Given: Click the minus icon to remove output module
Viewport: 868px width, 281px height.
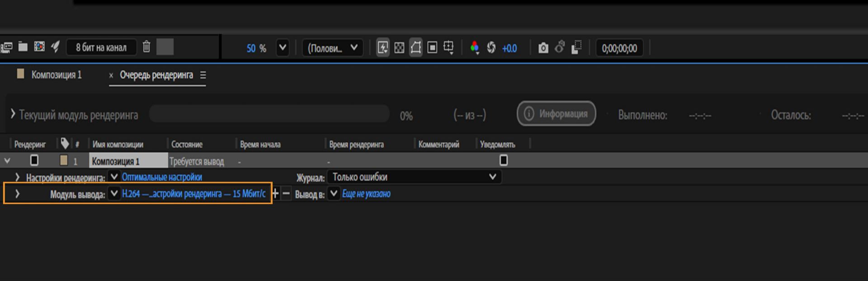Looking at the screenshot, I should tap(286, 194).
